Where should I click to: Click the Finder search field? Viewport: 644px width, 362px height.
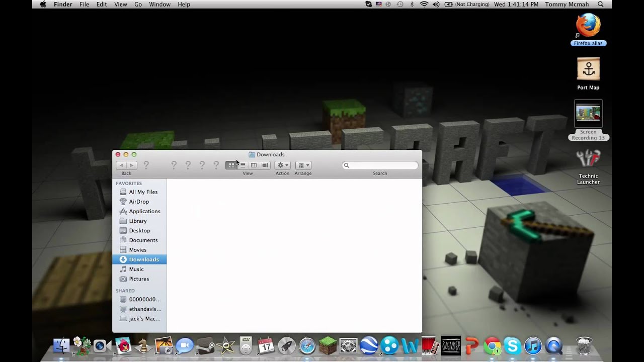(x=380, y=165)
